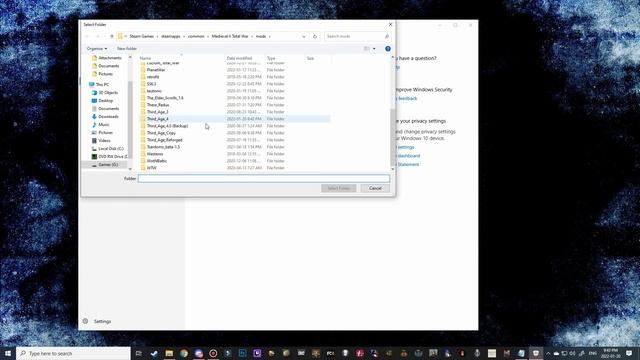Select This PC in navigation pane
Viewport: 640px width, 360px height.
(x=102, y=84)
